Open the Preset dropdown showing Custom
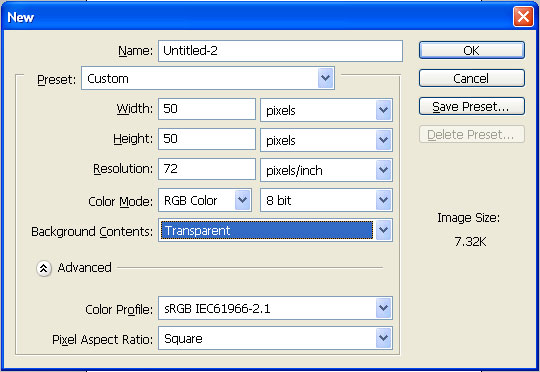 point(208,79)
